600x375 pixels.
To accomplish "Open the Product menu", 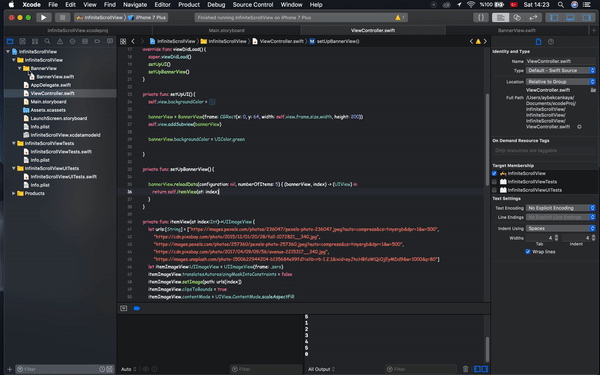I will pos(189,5).
